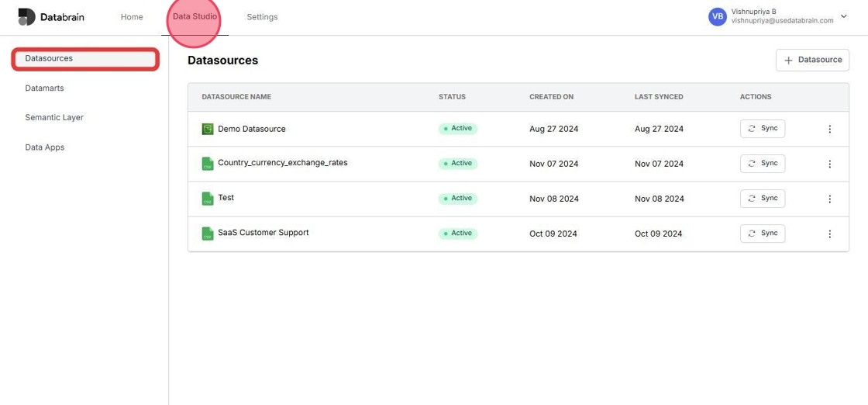
Task: Go to Semantic Layer in sidebar
Action: [x=54, y=117]
